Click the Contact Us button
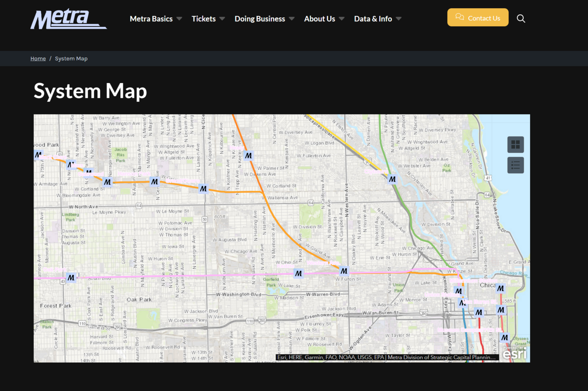 click(x=478, y=17)
